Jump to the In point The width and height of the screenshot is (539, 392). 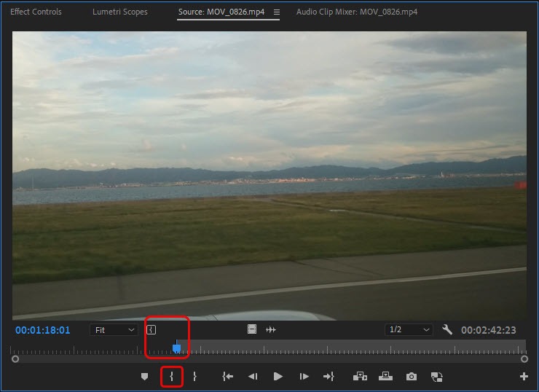click(x=228, y=377)
